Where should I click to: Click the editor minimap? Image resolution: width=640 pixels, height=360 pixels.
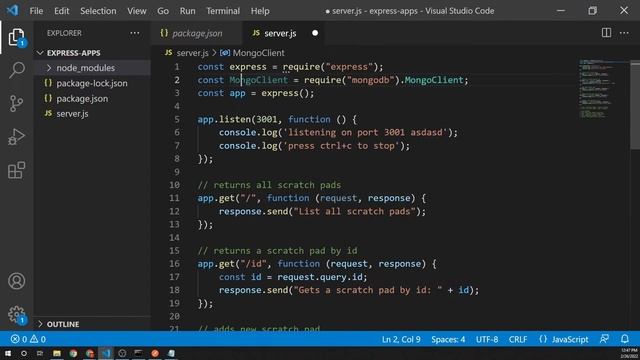pos(603,89)
